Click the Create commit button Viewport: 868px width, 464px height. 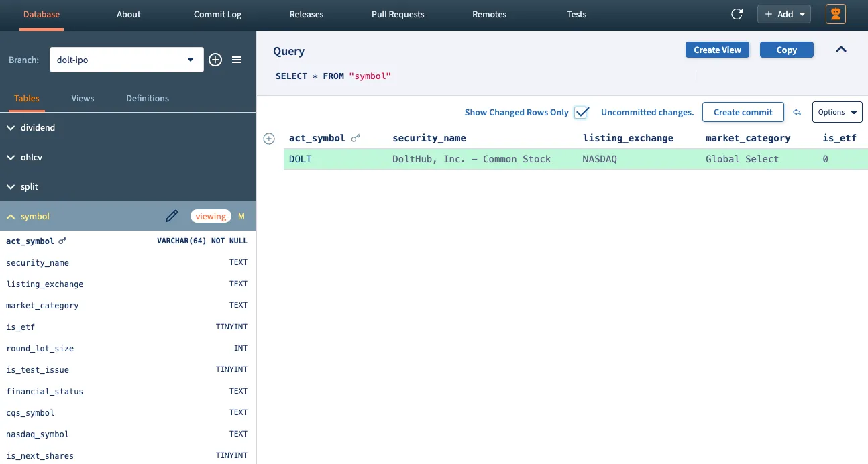(743, 112)
